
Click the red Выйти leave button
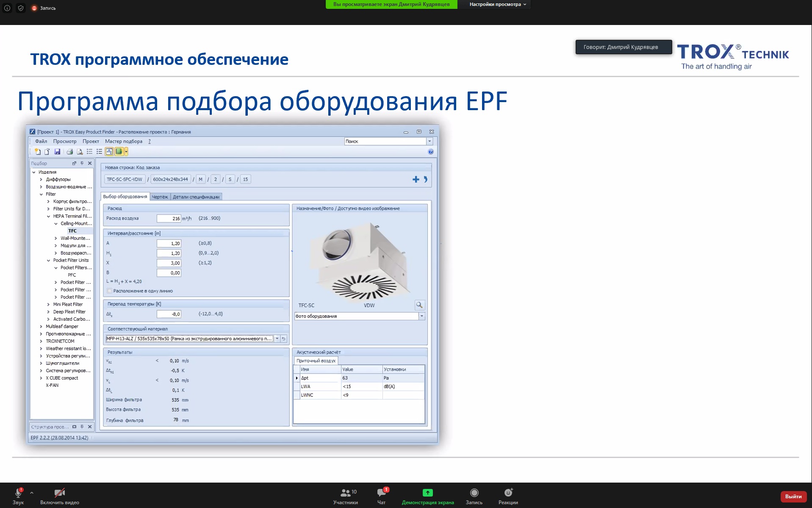click(793, 496)
